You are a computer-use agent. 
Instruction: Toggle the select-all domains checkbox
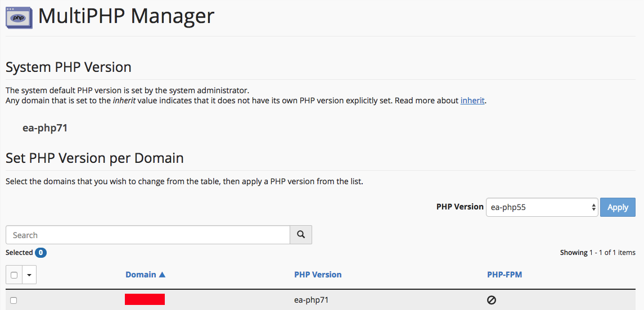click(14, 275)
